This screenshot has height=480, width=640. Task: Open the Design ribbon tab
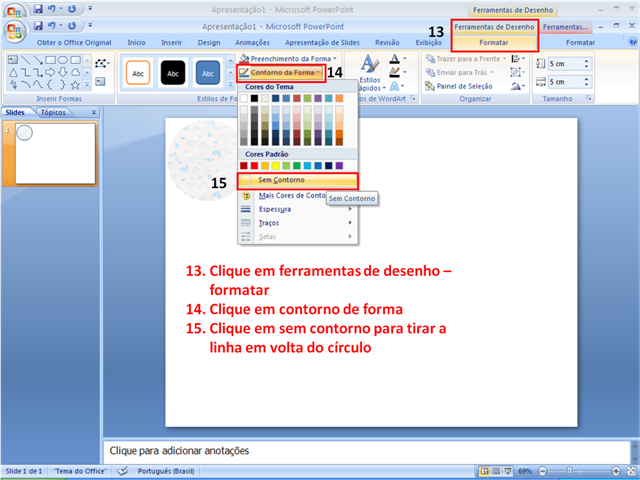209,42
